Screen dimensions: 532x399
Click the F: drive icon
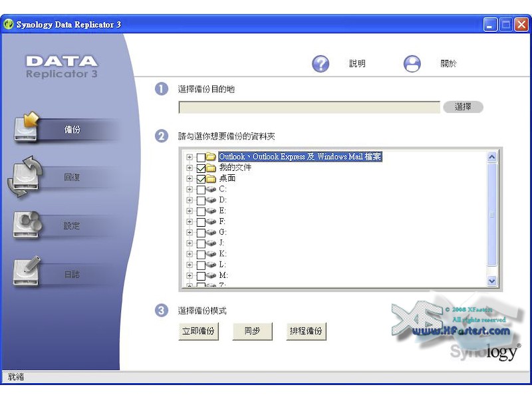pyautogui.click(x=211, y=221)
